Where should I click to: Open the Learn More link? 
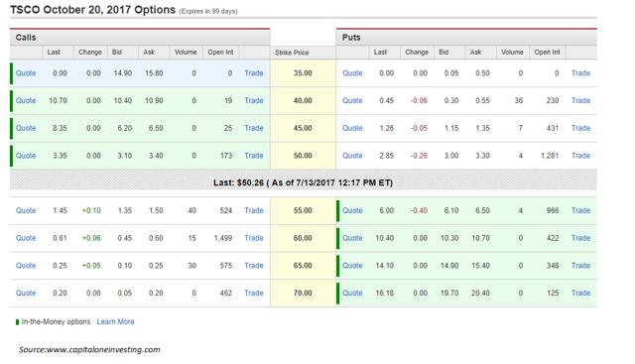tap(115, 321)
